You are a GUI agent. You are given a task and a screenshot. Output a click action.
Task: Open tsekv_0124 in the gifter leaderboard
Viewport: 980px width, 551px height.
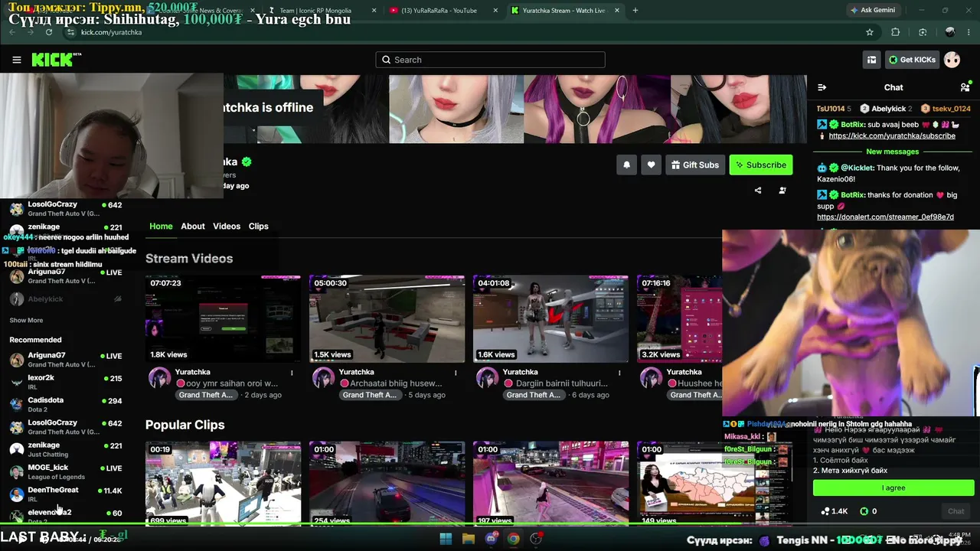946,109
